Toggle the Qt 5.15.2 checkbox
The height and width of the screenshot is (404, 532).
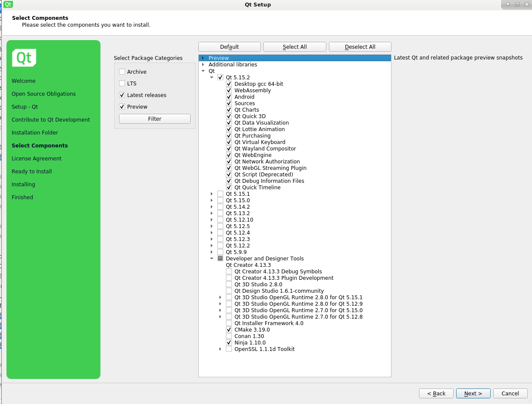[x=220, y=78]
